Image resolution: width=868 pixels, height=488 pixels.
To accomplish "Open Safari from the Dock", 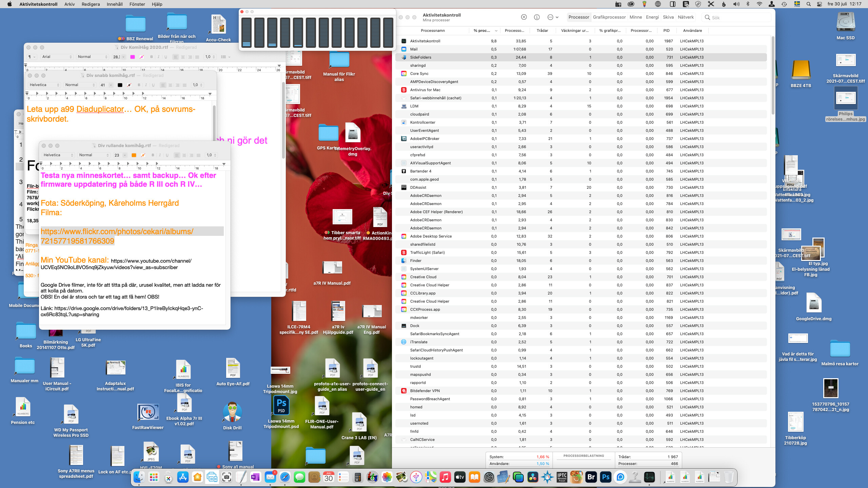I will coord(285,477).
